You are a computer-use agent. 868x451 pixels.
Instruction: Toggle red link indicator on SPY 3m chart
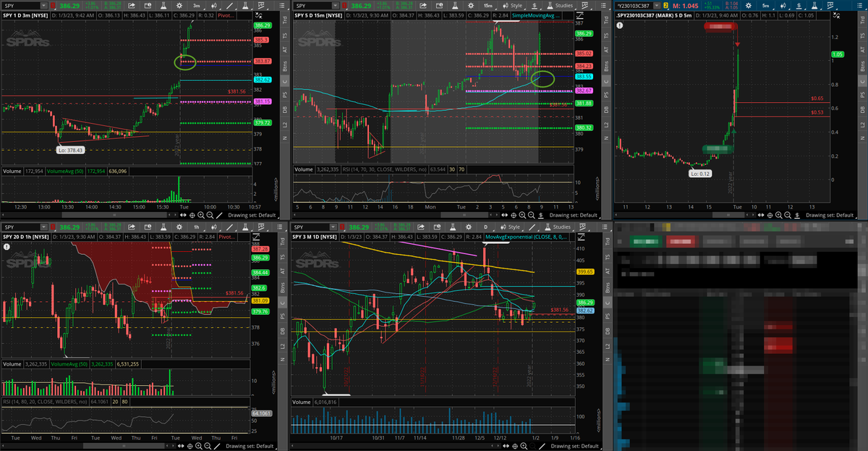[52, 5]
